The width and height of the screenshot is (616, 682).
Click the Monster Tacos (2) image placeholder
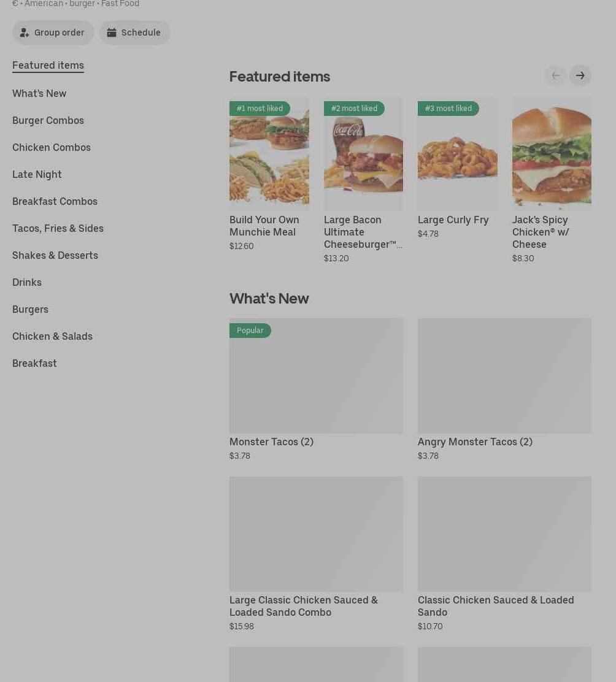click(x=316, y=376)
